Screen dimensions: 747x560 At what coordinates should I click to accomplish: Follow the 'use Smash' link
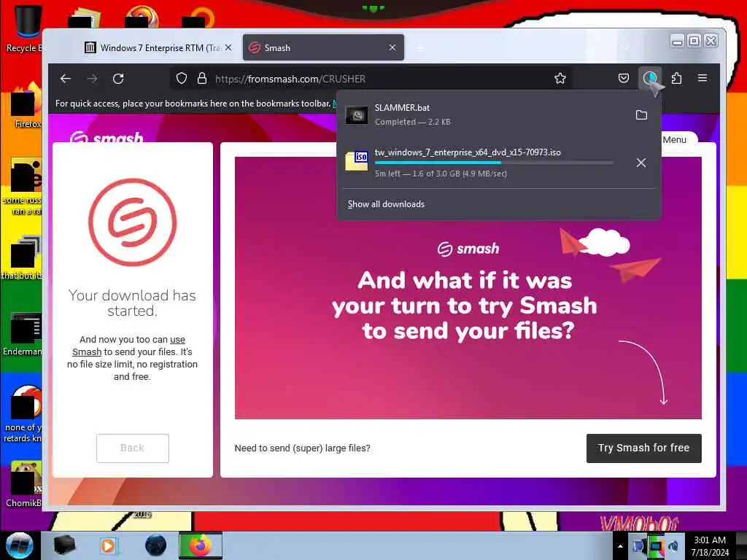128,346
